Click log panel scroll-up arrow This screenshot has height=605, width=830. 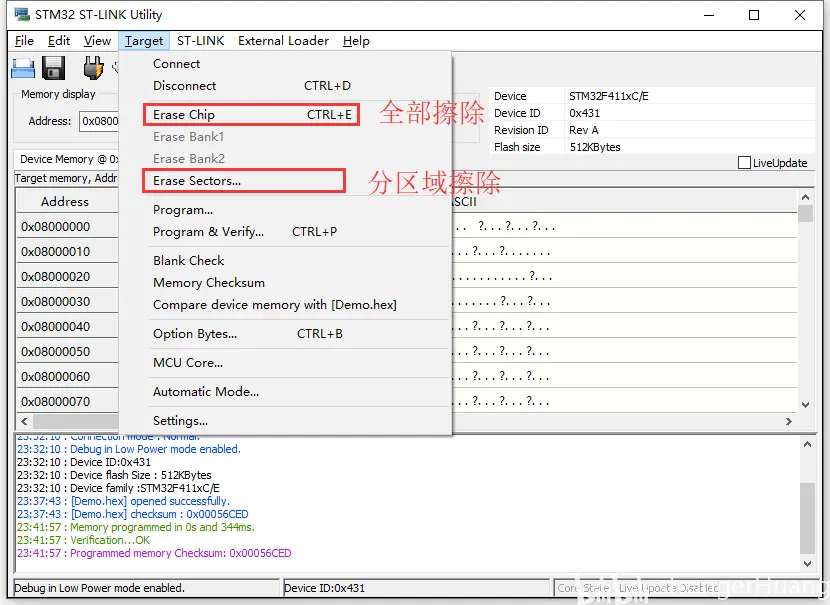coord(807,445)
